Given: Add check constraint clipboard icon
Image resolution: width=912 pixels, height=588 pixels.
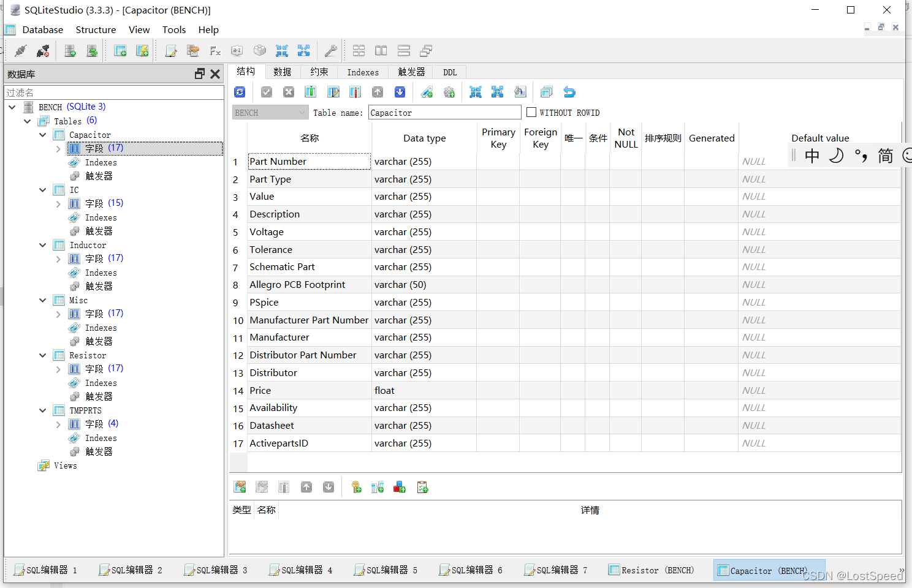Looking at the screenshot, I should [422, 487].
